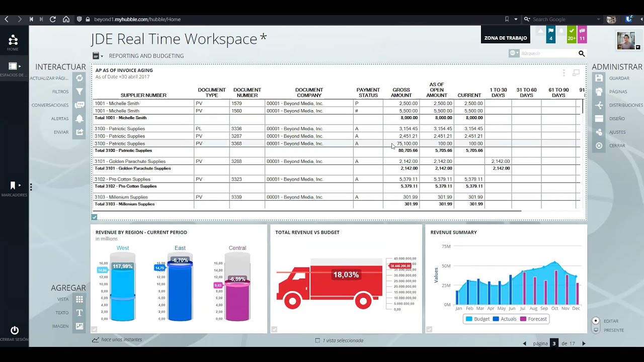Click the Búsqueda search field
This screenshot has width=644, height=362.
(x=548, y=53)
